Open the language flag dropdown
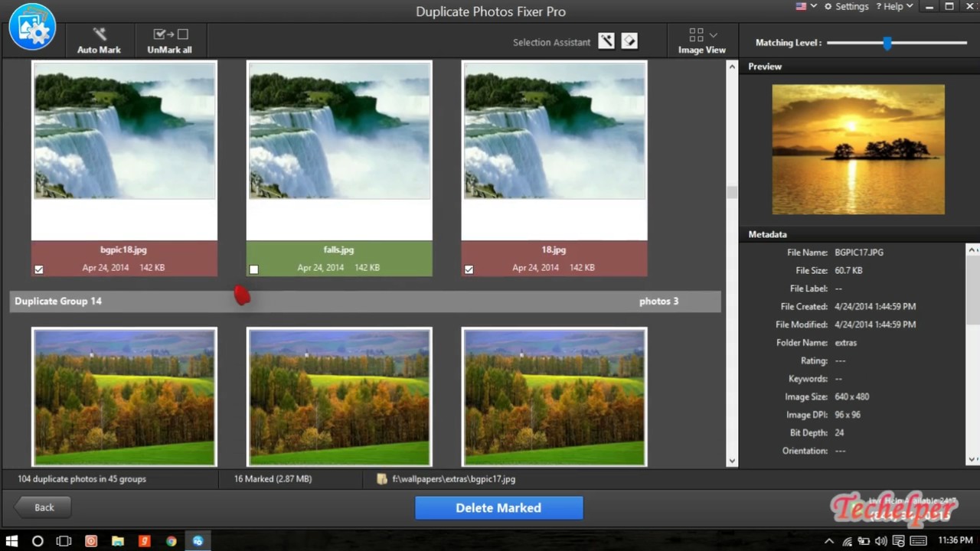Viewport: 980px width, 551px height. point(806,6)
